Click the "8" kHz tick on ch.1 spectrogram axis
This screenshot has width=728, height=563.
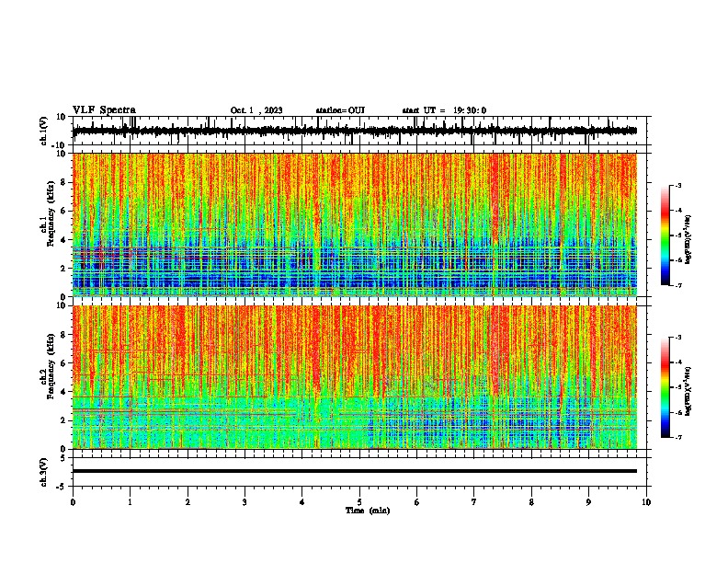64,182
